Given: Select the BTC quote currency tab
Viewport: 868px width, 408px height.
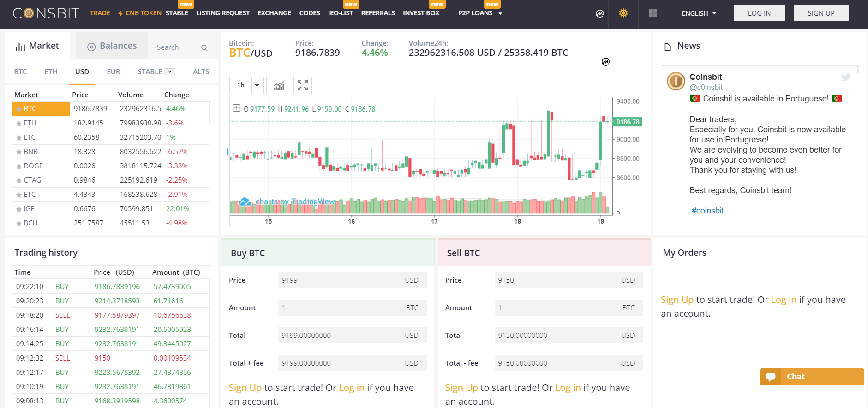Looking at the screenshot, I should tap(20, 72).
